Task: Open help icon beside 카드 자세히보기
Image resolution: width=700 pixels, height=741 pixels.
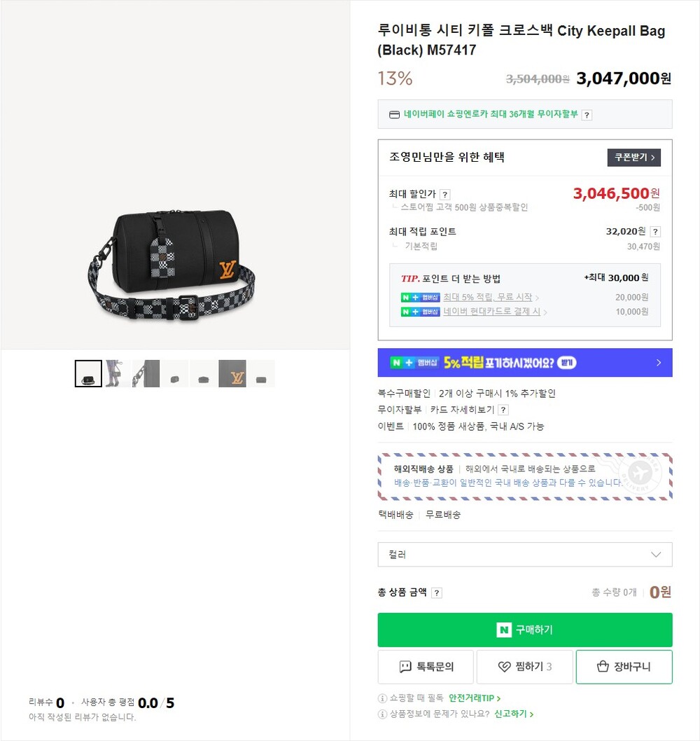Action: pos(503,410)
